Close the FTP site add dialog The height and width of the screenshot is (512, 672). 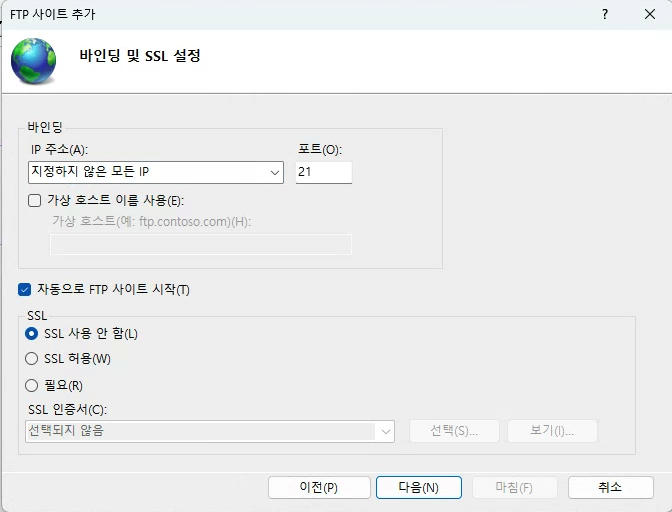[650, 14]
